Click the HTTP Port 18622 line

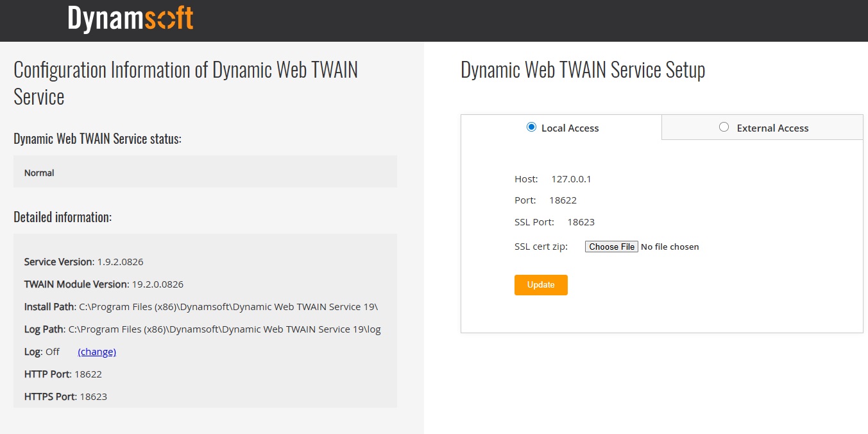[63, 374]
